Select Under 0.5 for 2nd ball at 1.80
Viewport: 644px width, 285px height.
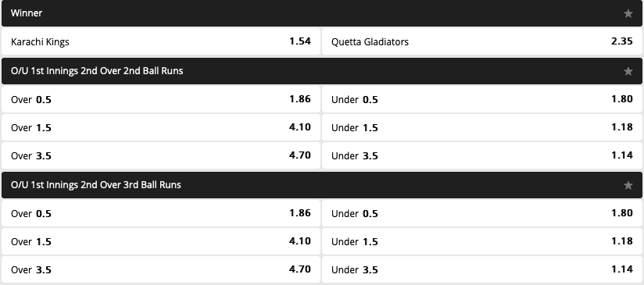[x=482, y=99]
